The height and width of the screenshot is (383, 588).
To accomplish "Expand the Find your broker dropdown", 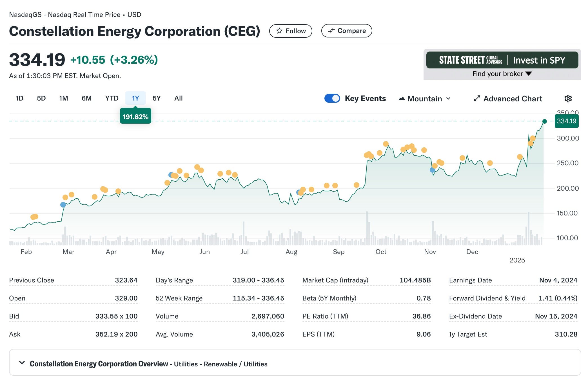I will pyautogui.click(x=502, y=74).
